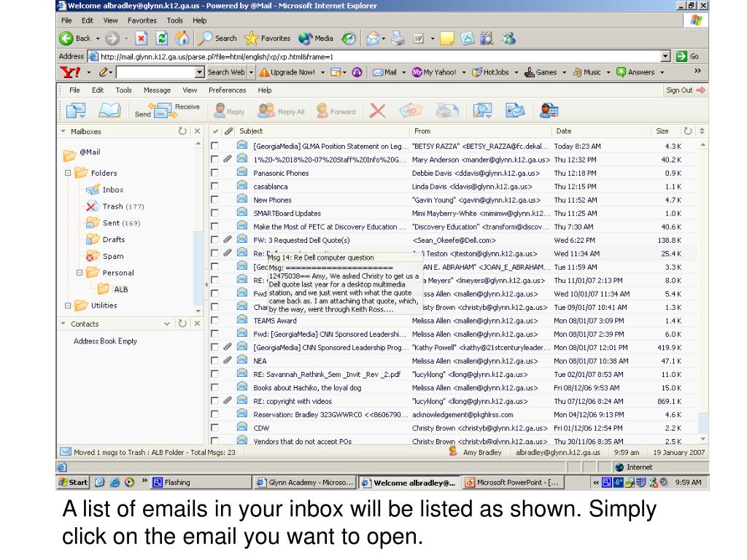The height and width of the screenshot is (560, 747).
Task: Collapse the Utilities tree node
Action: click(x=68, y=306)
